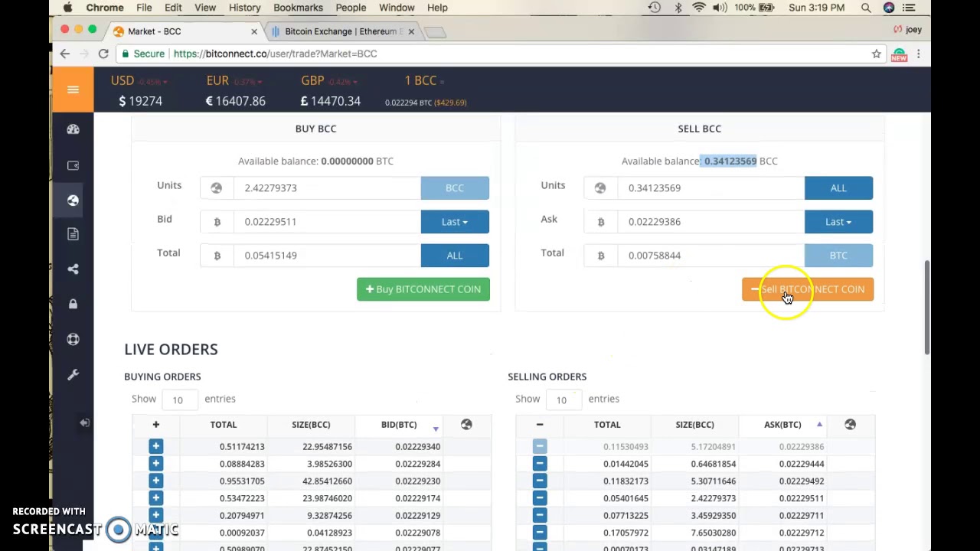Open the File menu
The image size is (980, 551).
pos(144,8)
